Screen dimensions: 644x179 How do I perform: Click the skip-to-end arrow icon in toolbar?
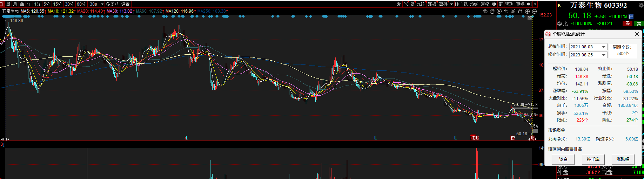click(x=529, y=4)
